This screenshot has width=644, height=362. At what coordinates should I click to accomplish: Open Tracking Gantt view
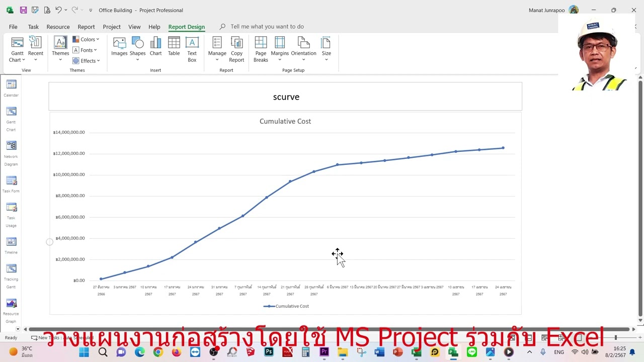(x=11, y=276)
